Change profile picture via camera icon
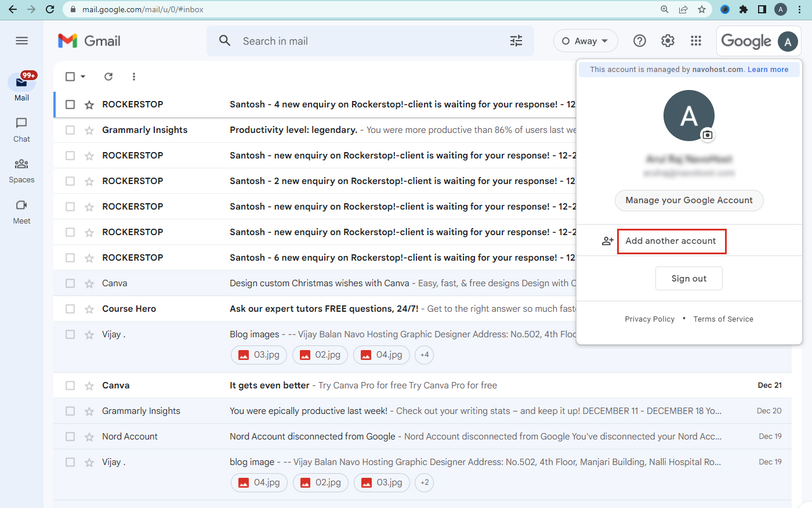This screenshot has height=508, width=812. (x=708, y=135)
